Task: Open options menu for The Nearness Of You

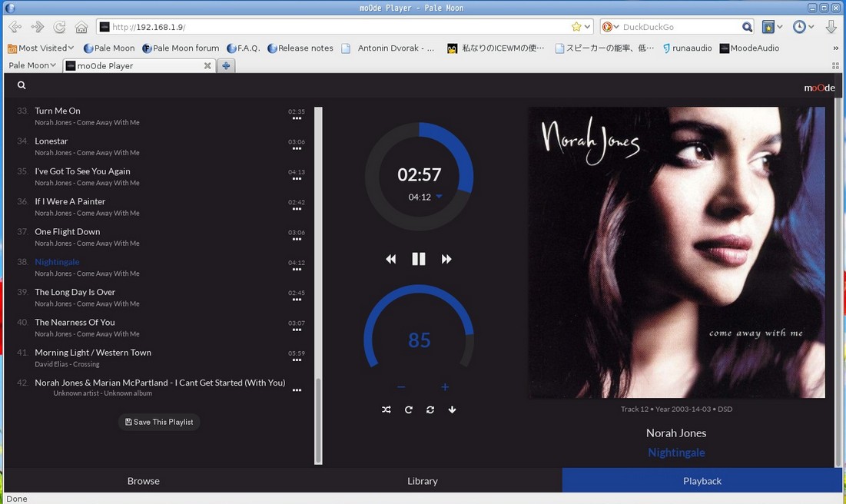Action: pyautogui.click(x=297, y=330)
